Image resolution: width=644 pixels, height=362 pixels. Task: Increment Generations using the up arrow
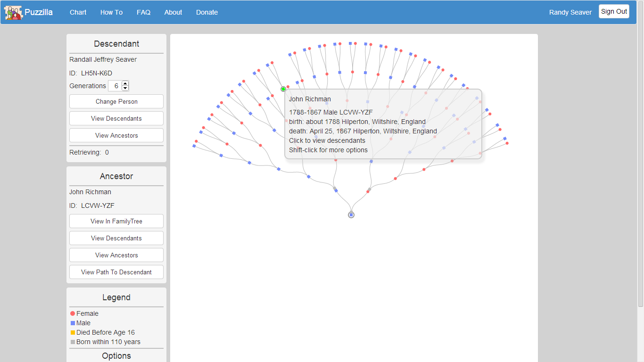click(x=125, y=83)
